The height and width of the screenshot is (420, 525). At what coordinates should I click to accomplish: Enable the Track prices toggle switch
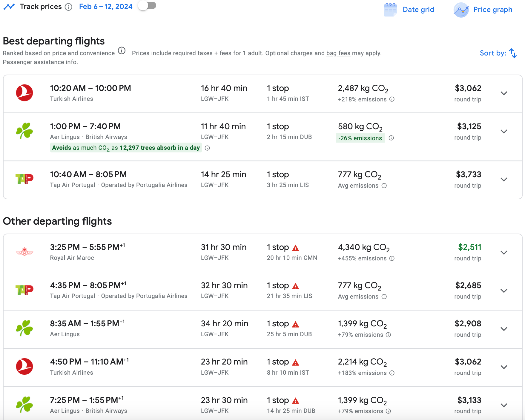click(x=147, y=6)
